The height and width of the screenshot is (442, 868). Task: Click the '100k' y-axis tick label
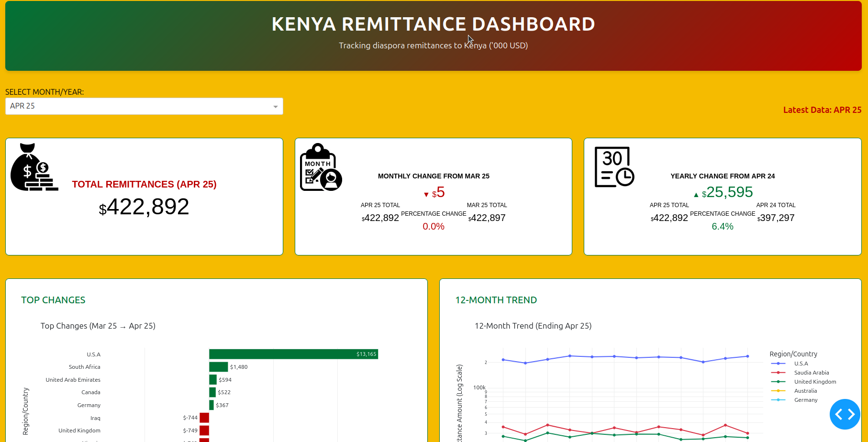(479, 387)
